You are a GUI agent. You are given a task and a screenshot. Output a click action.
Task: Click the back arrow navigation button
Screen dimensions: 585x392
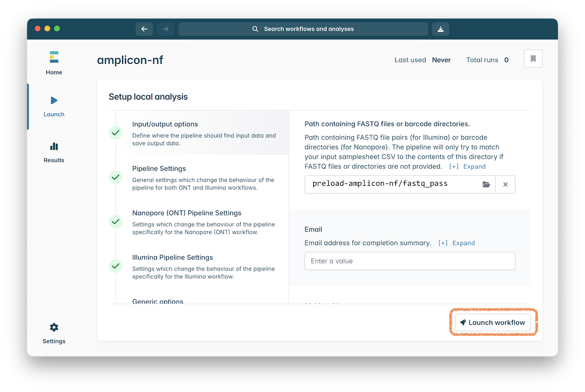(144, 29)
